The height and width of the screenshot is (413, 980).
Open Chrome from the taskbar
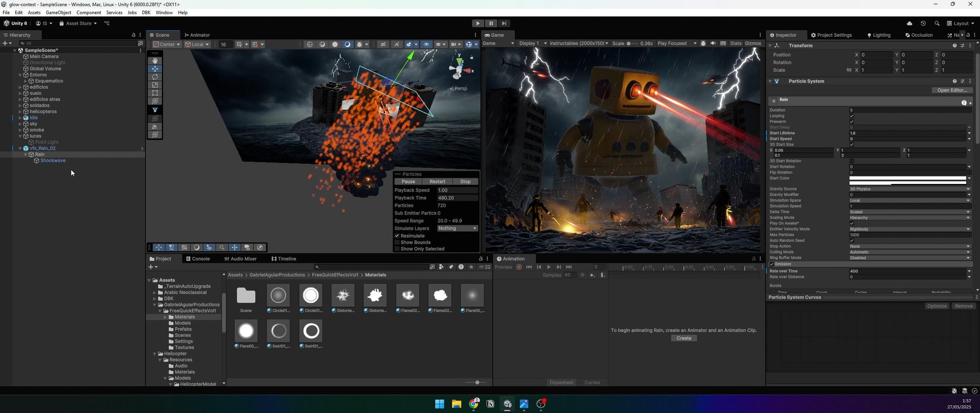point(474,404)
